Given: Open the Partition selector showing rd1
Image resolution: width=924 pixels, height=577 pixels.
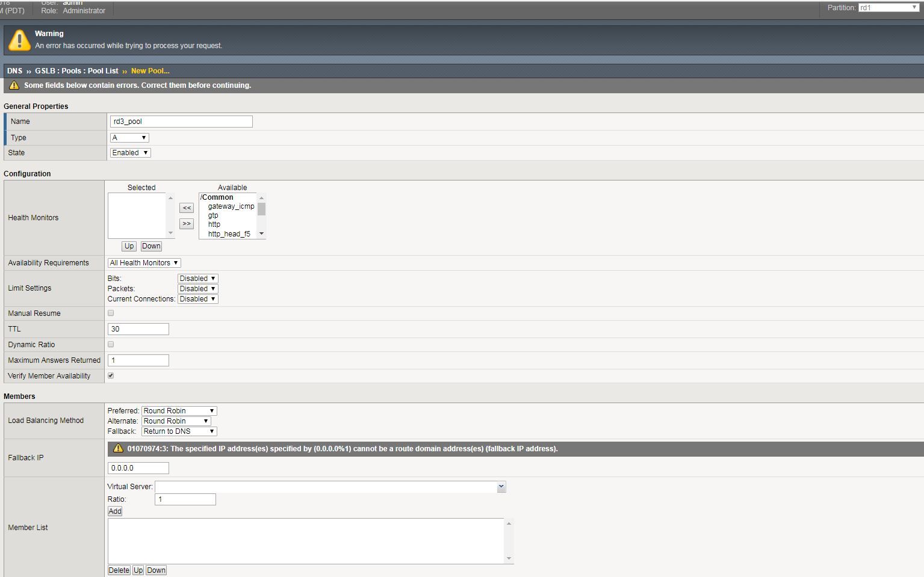Looking at the screenshot, I should 888,7.
